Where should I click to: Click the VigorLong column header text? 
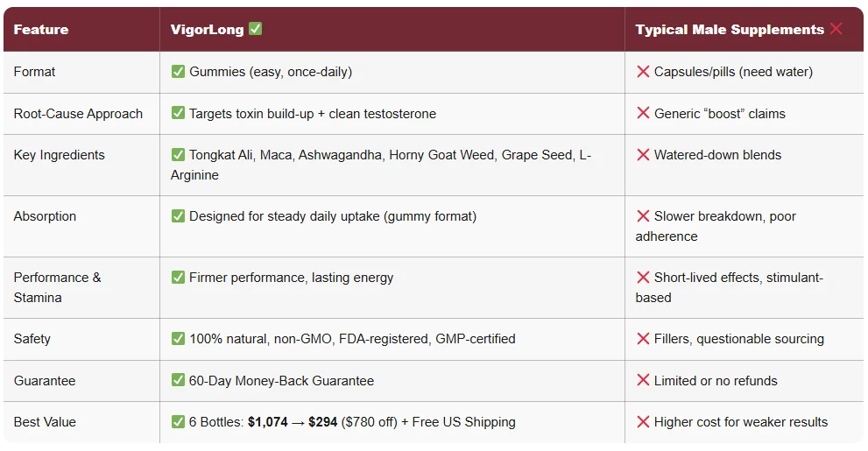208,30
